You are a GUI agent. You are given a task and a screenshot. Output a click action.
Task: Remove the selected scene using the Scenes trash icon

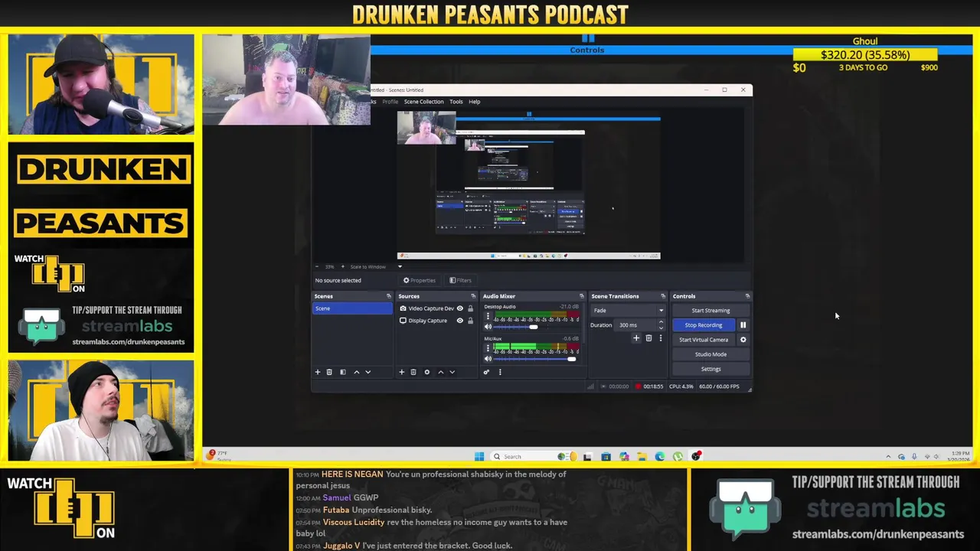(x=329, y=372)
